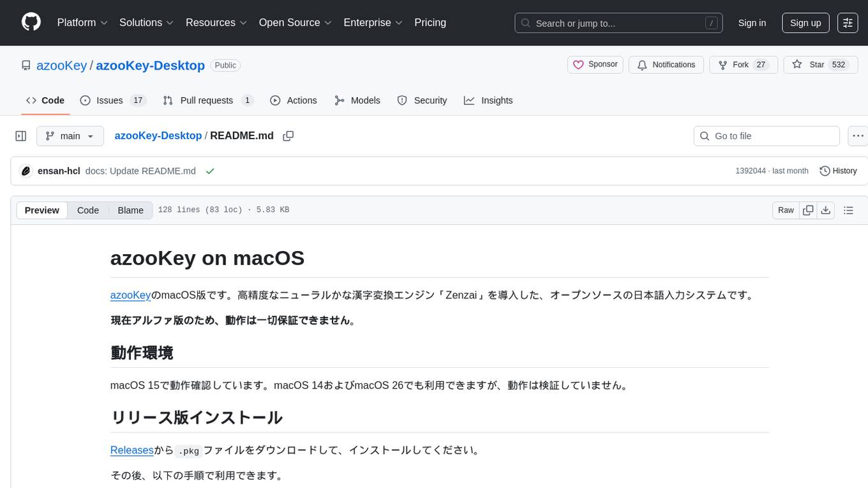Expand the Solutions menu
This screenshot has width=868, height=488.
click(147, 23)
